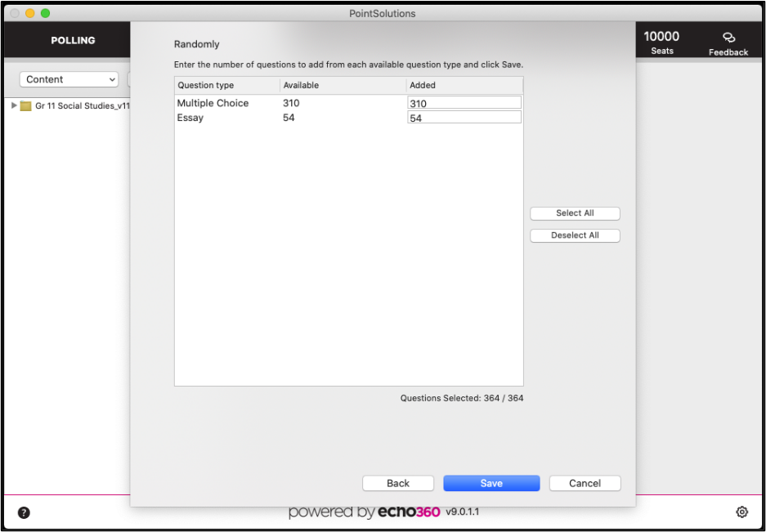The height and width of the screenshot is (532, 766).
Task: Select the Multiple Choice row label
Action: click(x=213, y=103)
